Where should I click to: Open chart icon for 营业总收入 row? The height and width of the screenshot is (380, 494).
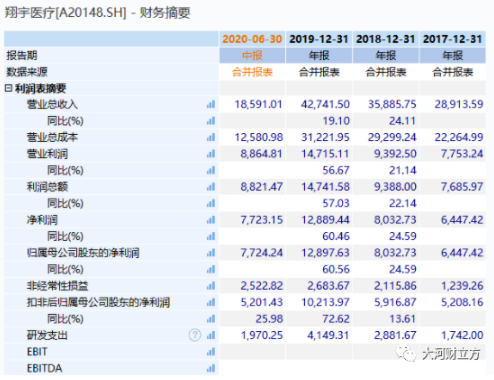tap(211, 104)
